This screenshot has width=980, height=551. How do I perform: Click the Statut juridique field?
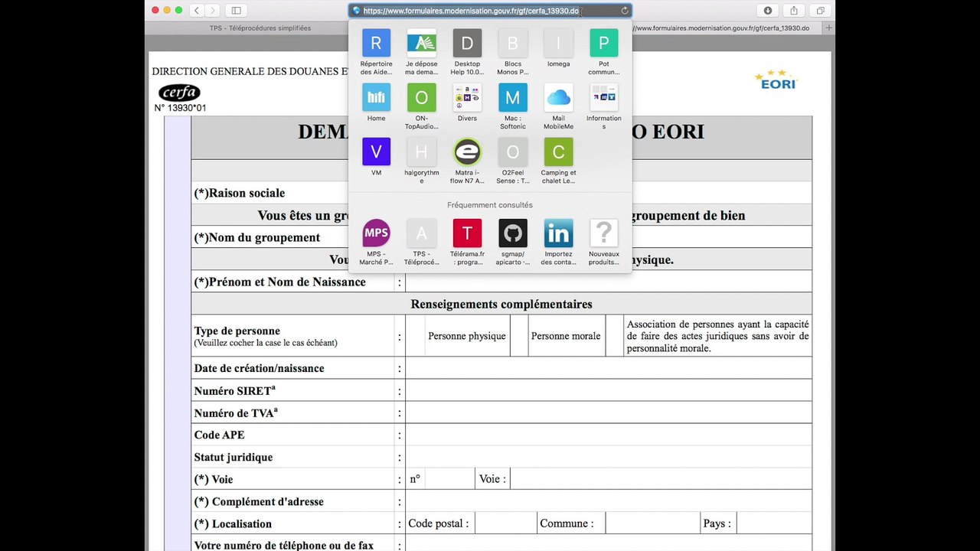tap(608, 457)
